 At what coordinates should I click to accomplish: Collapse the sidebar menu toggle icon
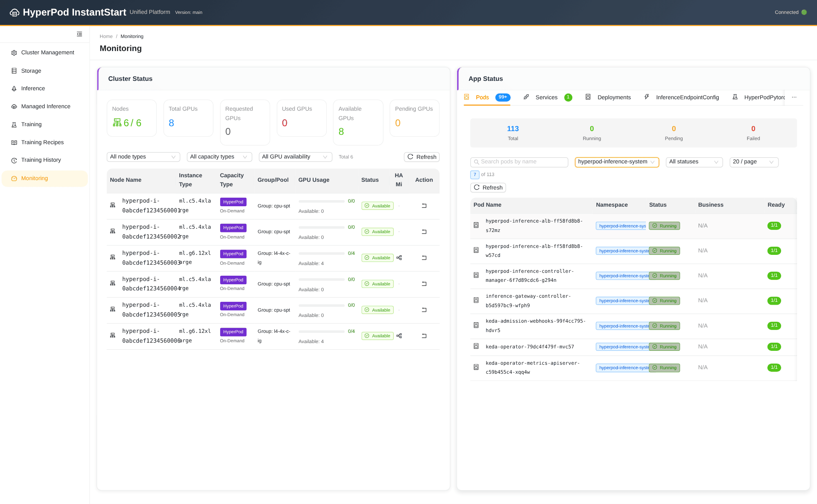point(79,34)
